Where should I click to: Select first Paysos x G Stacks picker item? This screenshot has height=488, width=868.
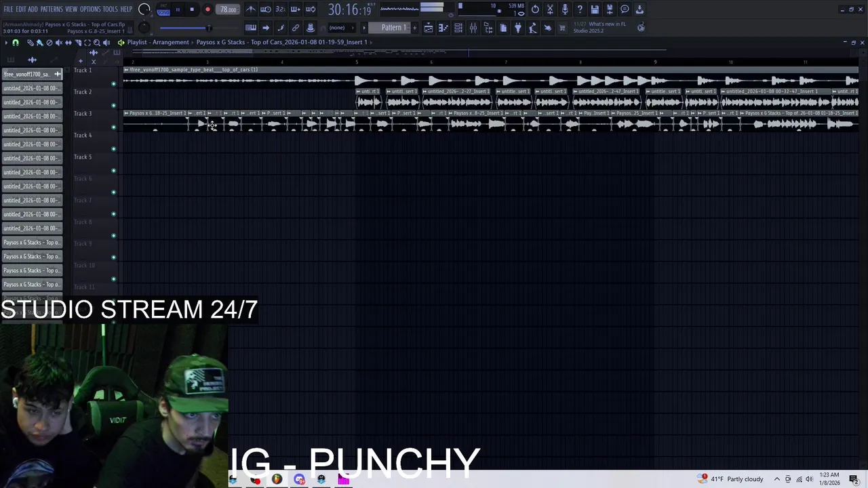coord(32,242)
